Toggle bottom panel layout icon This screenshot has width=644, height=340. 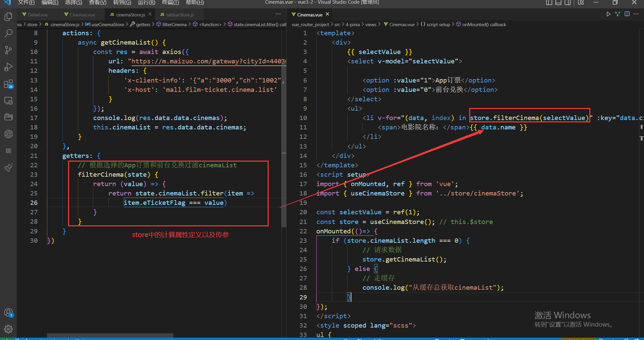coord(558,2)
